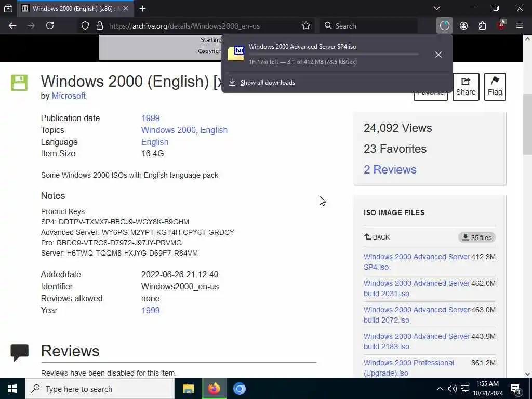The width and height of the screenshot is (532, 399).
Task: Open the taskbar clock and date
Action: coord(488,389)
